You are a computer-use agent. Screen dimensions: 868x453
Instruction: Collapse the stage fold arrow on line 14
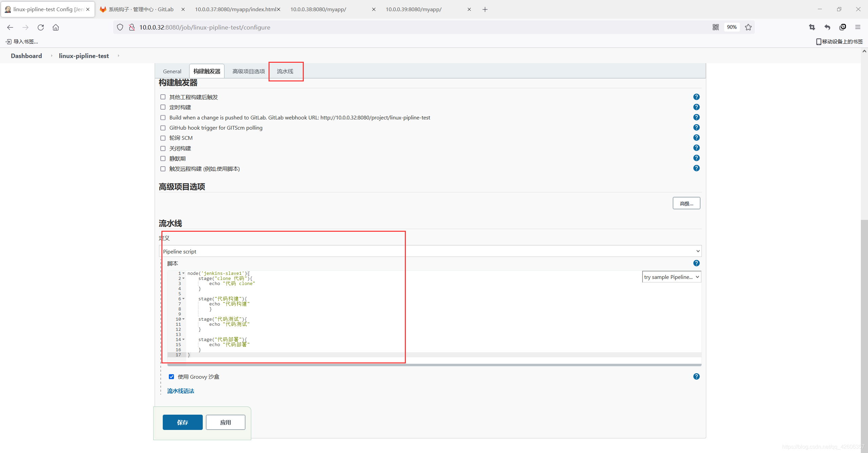click(x=183, y=339)
